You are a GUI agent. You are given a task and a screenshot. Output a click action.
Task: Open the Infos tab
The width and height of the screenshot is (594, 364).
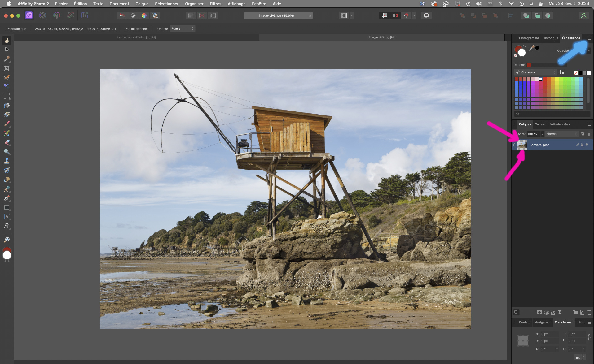click(x=580, y=322)
